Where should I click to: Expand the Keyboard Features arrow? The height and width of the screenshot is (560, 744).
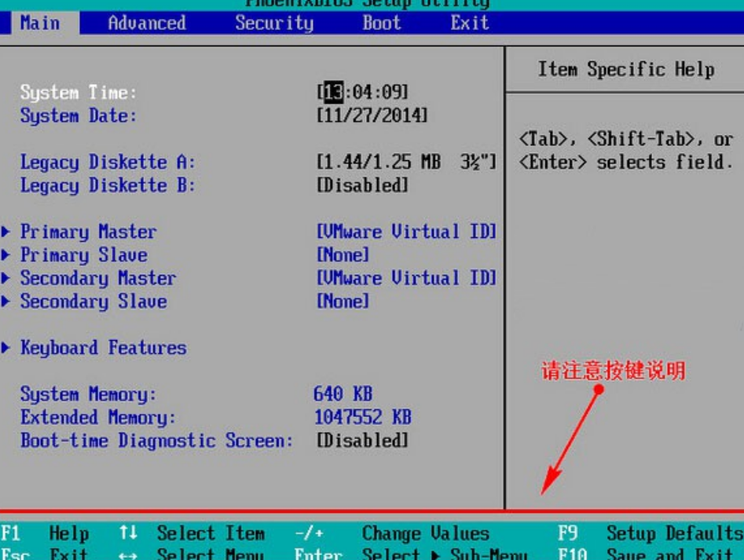[x=7, y=348]
